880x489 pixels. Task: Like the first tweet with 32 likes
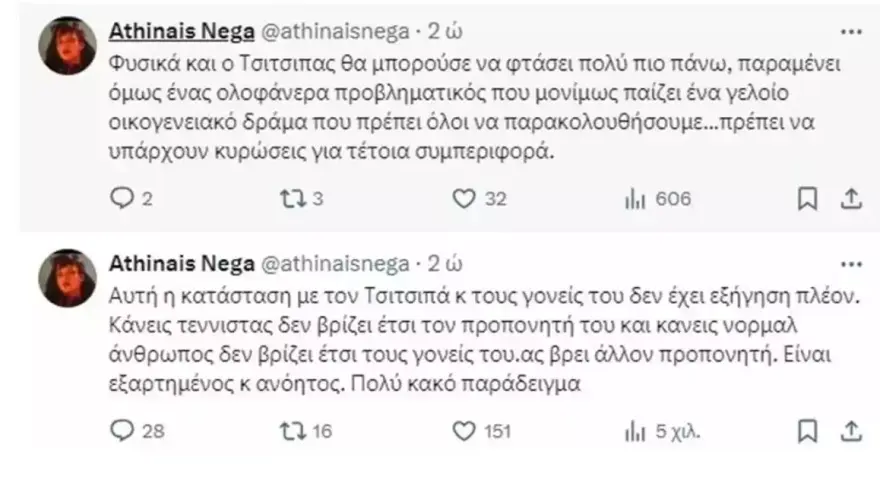(462, 199)
